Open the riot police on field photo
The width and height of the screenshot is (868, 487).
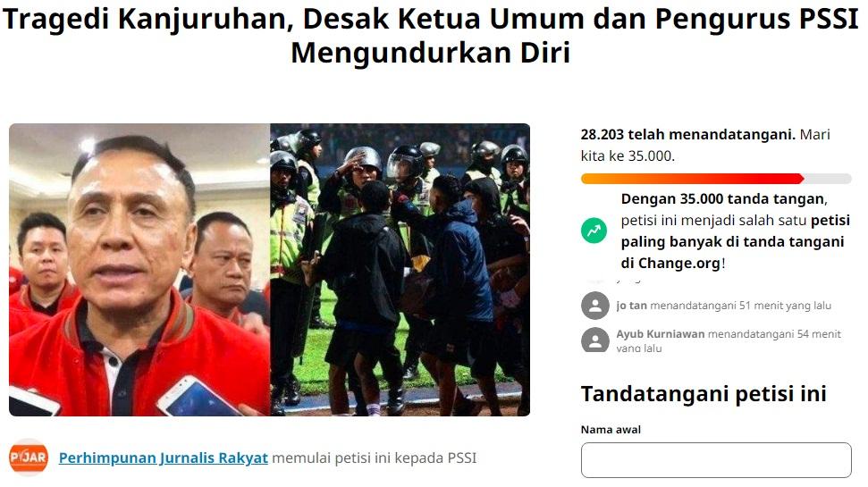(x=400, y=270)
